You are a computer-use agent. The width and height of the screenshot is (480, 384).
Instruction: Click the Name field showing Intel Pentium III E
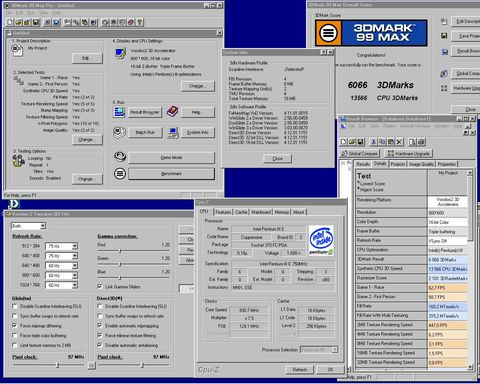[268, 229]
